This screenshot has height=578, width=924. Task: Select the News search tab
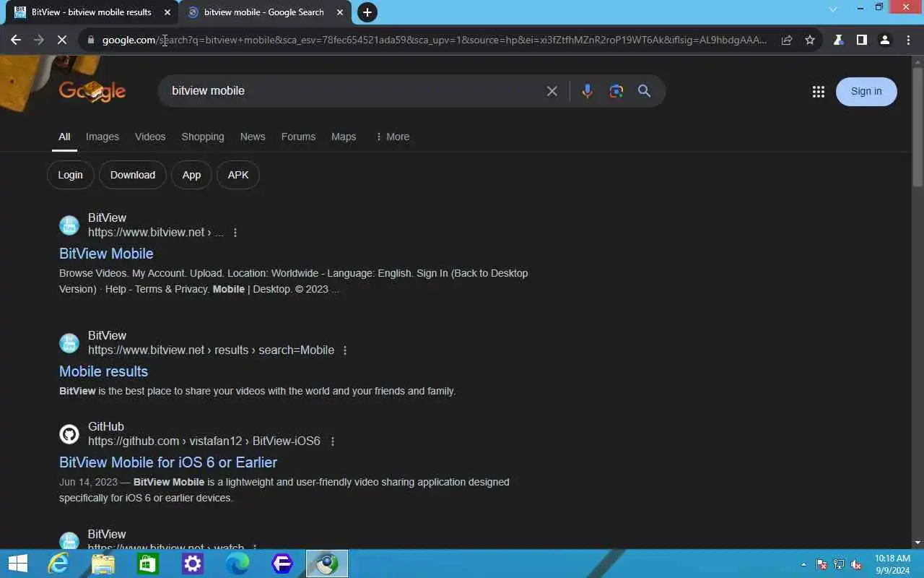pos(253,137)
